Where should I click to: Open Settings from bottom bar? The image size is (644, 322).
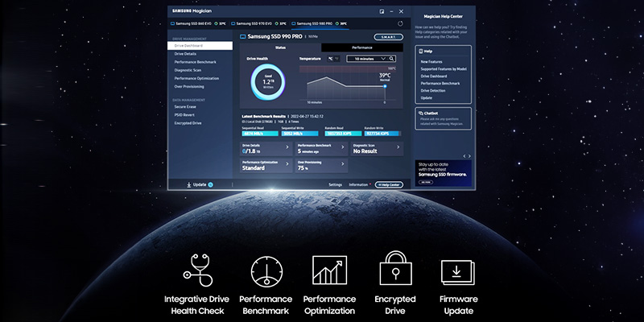point(335,185)
